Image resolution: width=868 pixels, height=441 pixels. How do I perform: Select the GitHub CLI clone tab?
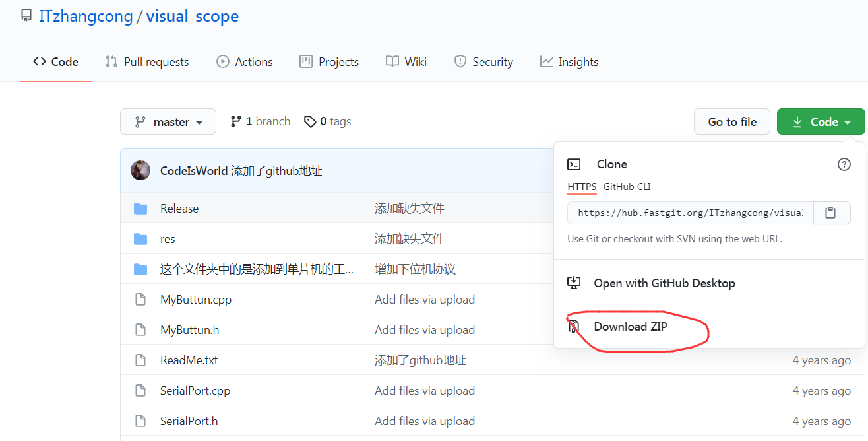click(627, 187)
